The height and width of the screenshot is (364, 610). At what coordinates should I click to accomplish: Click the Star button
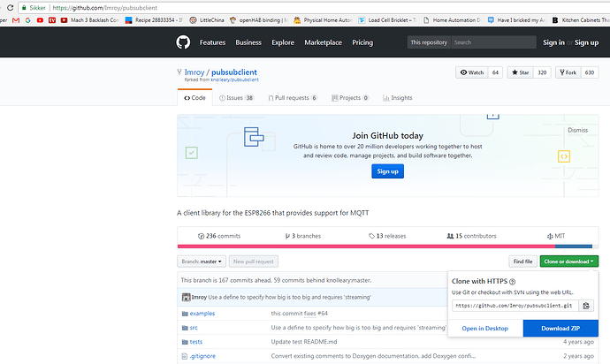click(x=519, y=72)
